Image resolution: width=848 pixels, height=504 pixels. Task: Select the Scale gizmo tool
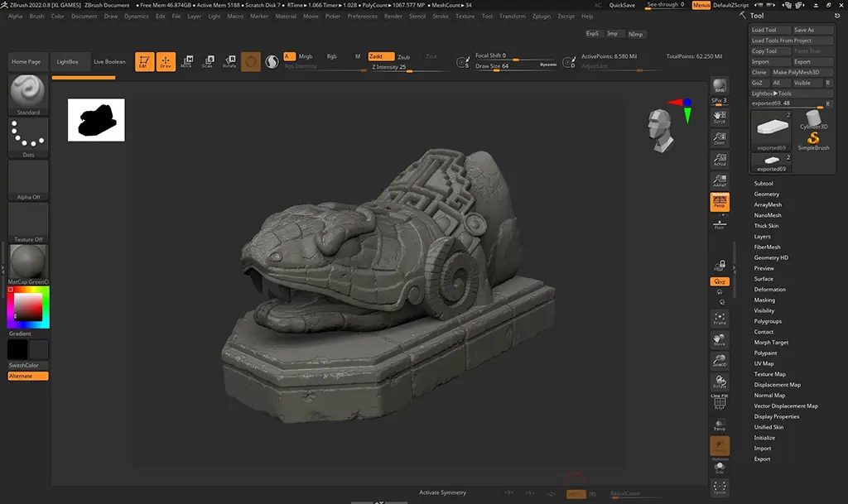[x=208, y=61]
